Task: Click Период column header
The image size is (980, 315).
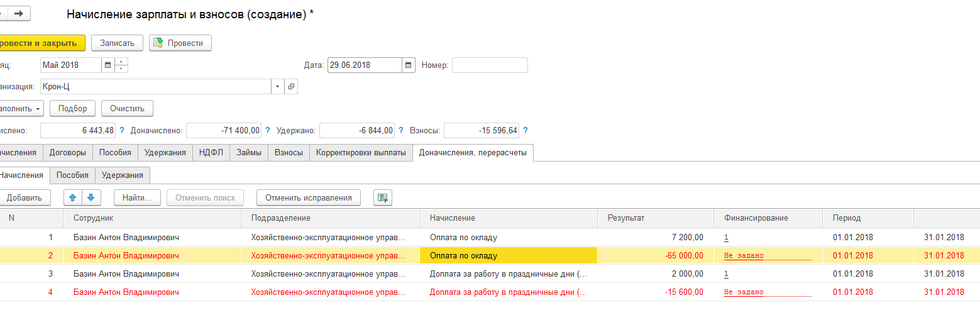Action: pos(868,218)
